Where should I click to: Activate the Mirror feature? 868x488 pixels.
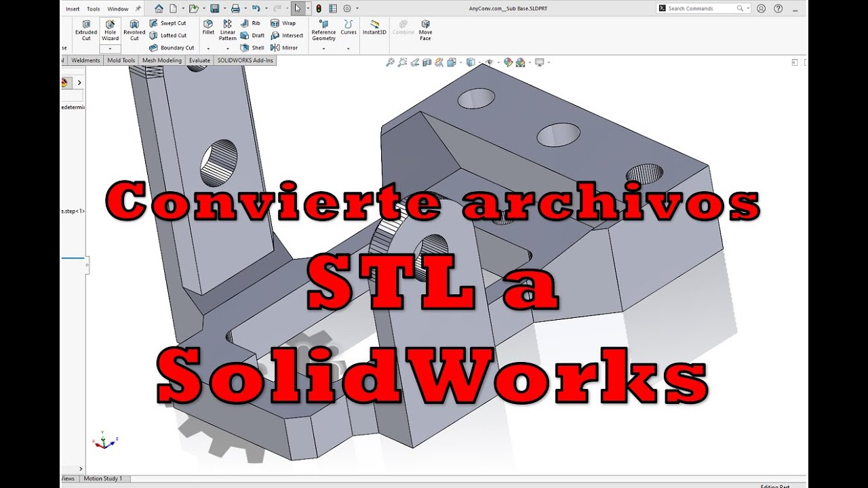tap(284, 47)
